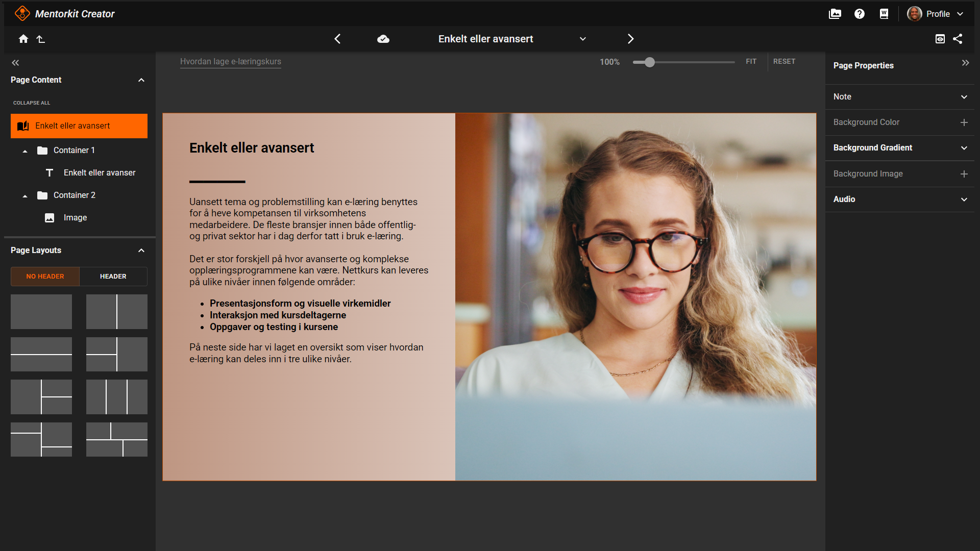Go to next page arrow
This screenshot has height=551, width=980.
click(x=630, y=39)
